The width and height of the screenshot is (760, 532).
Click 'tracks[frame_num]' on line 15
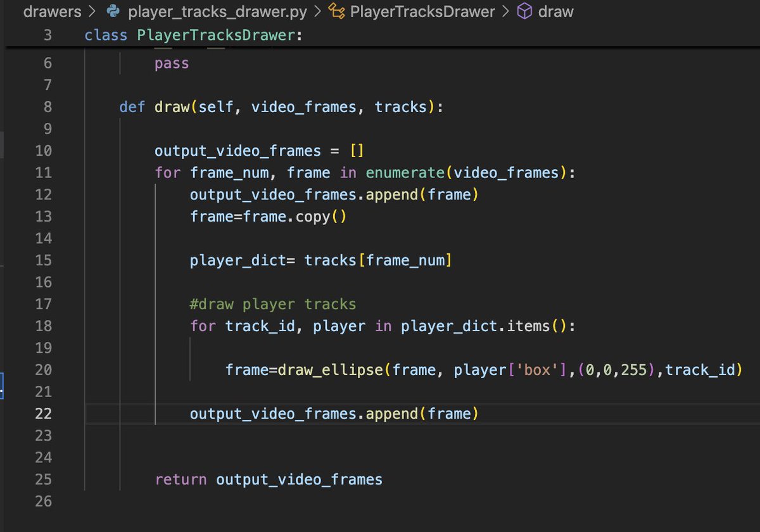pyautogui.click(x=378, y=260)
